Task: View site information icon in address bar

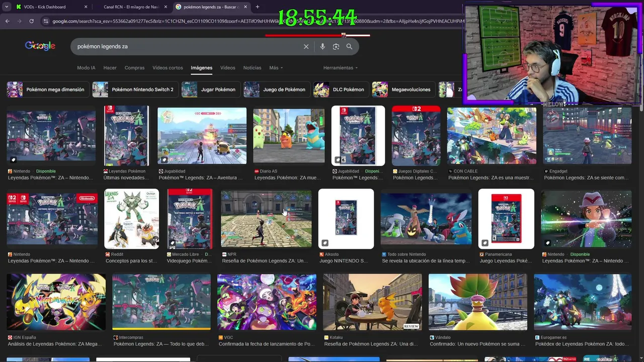Action: tap(46, 21)
